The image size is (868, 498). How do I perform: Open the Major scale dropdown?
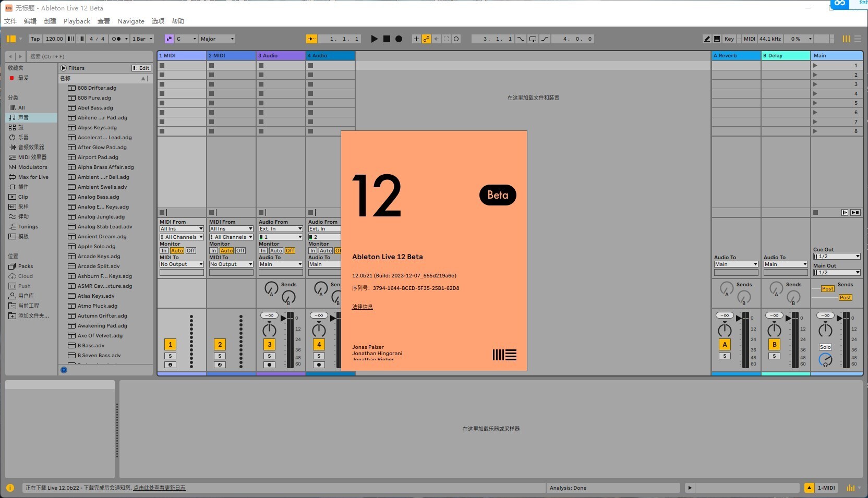tap(217, 39)
